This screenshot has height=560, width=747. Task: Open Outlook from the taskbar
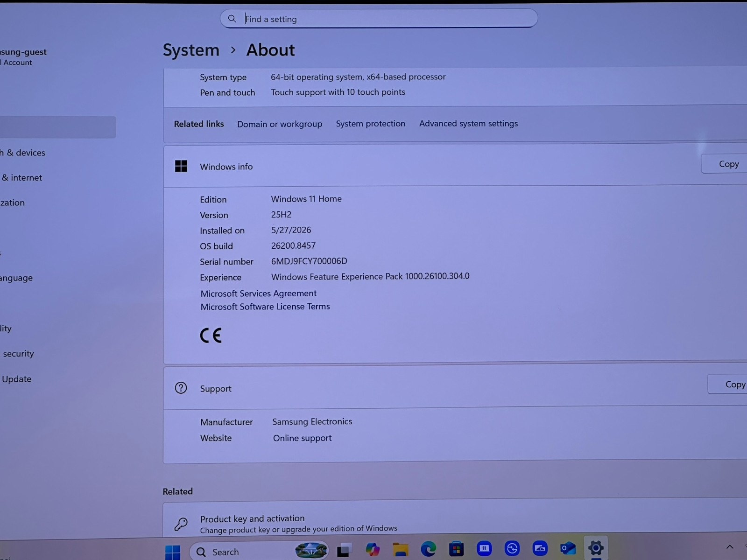(x=568, y=548)
